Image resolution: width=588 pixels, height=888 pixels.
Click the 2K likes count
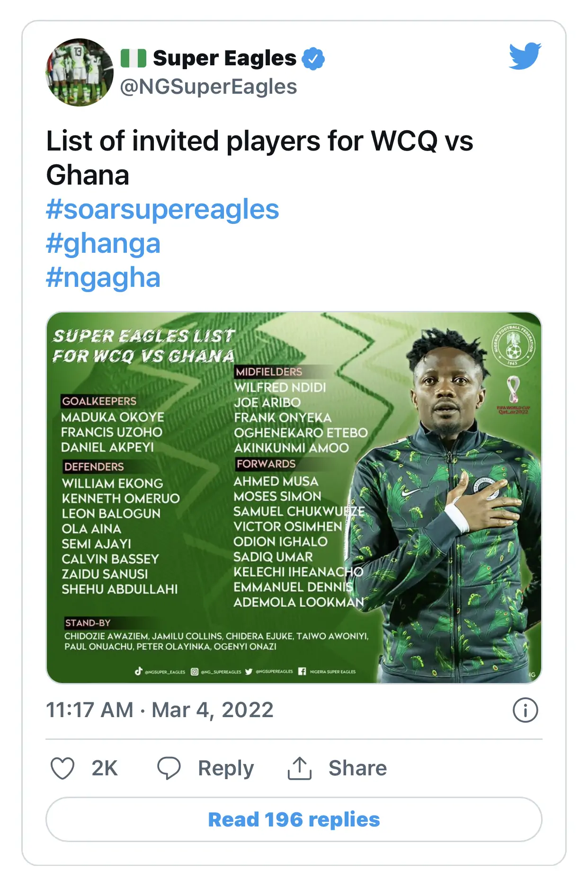[x=104, y=768]
